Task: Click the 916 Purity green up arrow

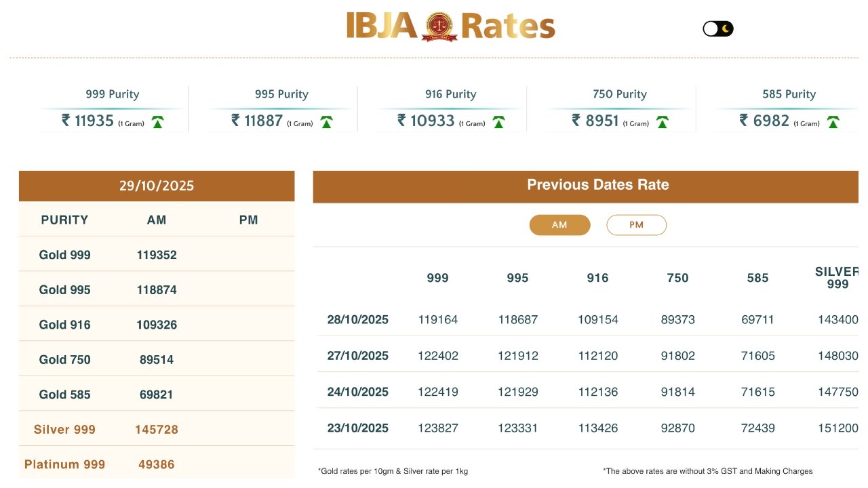Action: coord(498,122)
